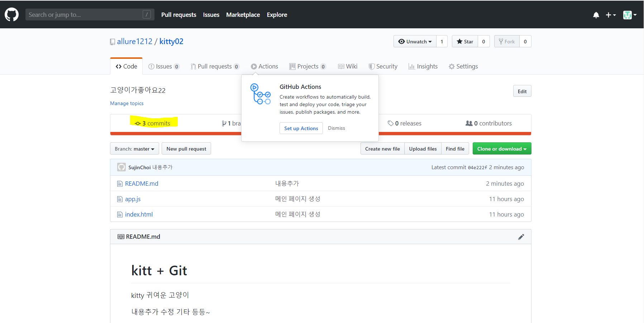Image resolution: width=644 pixels, height=323 pixels.
Task: Click SujinChoi commit author avatar
Action: (x=121, y=167)
